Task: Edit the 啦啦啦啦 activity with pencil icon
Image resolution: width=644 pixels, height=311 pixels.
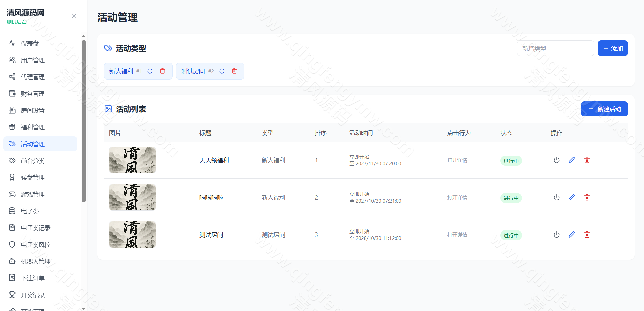Action: click(x=572, y=197)
